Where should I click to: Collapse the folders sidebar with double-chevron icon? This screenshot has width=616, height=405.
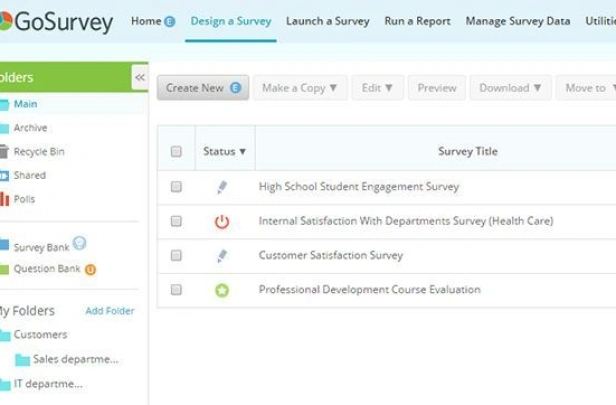click(x=140, y=77)
